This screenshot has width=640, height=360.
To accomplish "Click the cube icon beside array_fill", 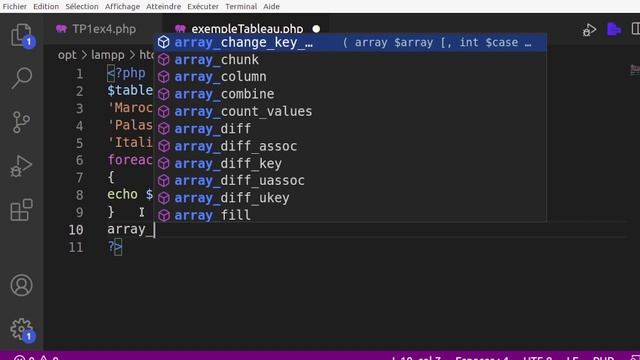I will tap(164, 215).
